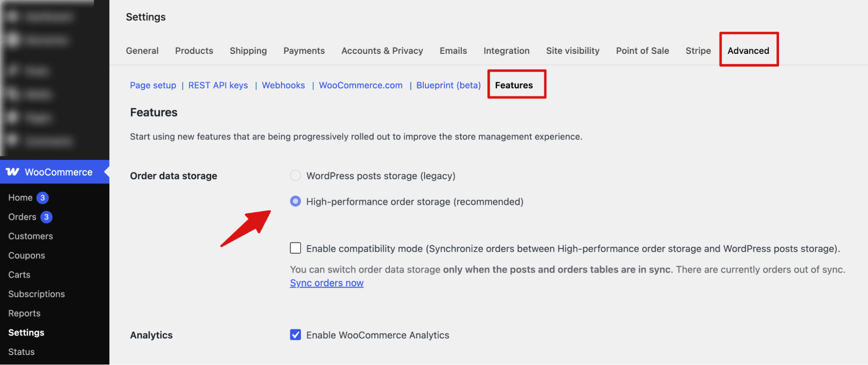Open the WooCommerce.com section link
868x365 pixels.
pos(361,86)
